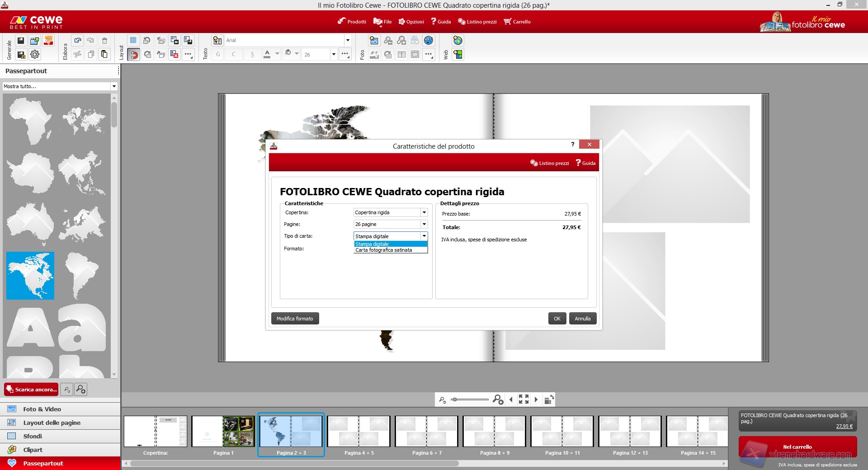868x470 pixels.
Task: Click the Save floppy disk icon in toolbar
Action: [21, 41]
